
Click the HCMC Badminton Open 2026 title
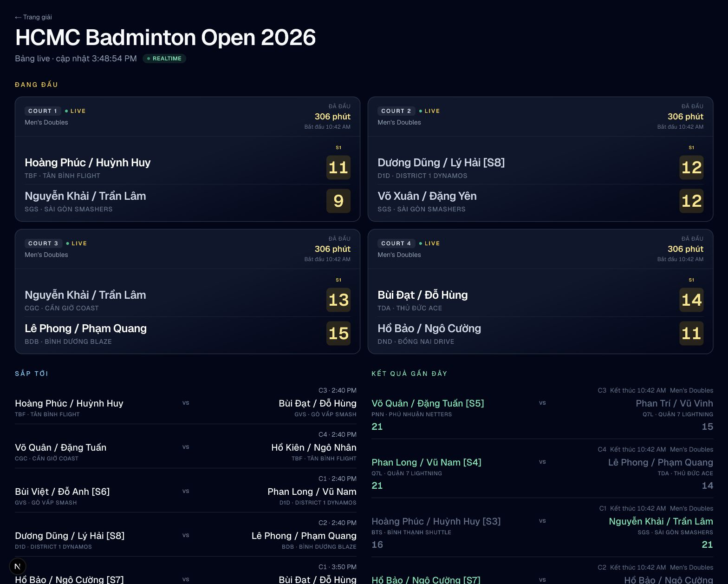pyautogui.click(x=165, y=37)
